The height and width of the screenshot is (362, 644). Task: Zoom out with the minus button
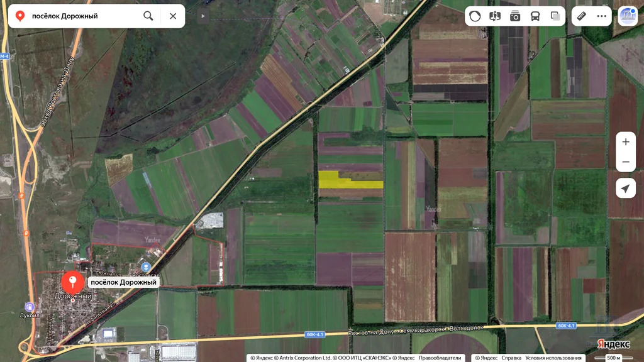tap(626, 162)
